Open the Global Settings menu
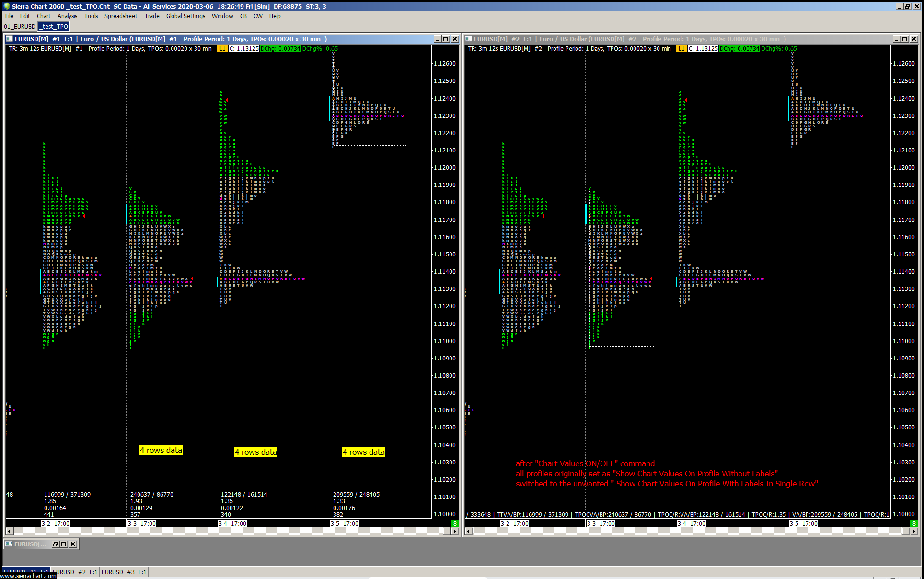 pyautogui.click(x=185, y=16)
